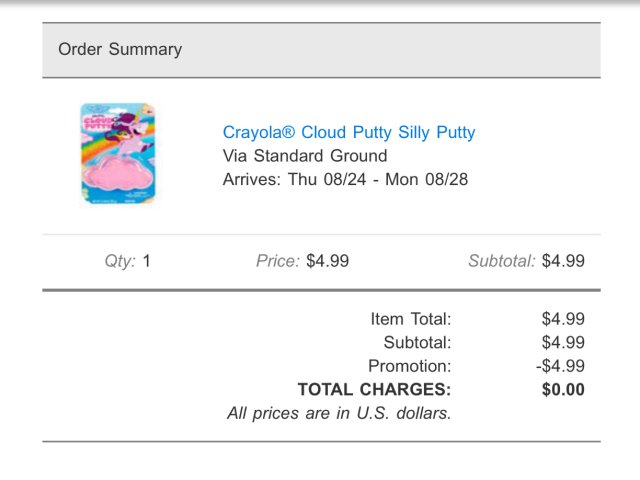Click the totals section Subtotal amount
This screenshot has width=640, height=480.
[563, 342]
